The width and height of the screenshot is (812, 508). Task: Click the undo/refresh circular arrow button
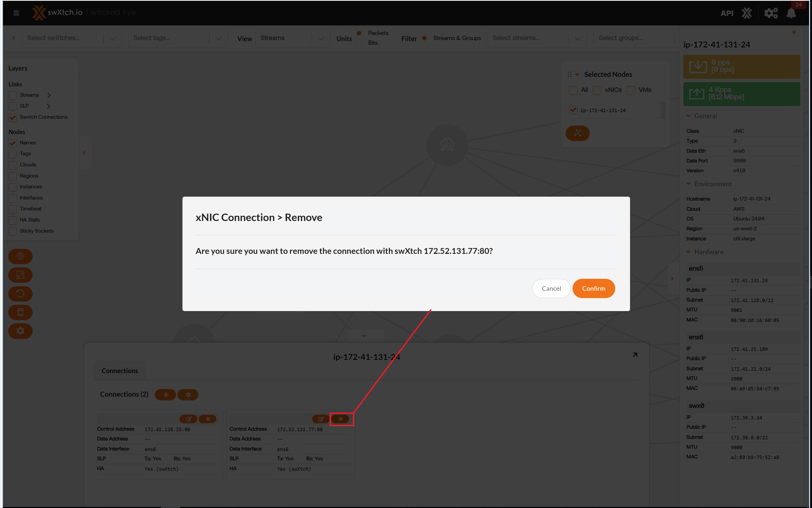point(20,294)
